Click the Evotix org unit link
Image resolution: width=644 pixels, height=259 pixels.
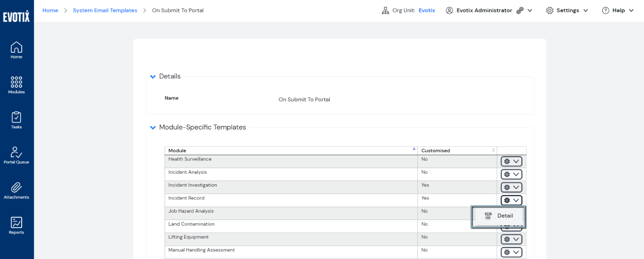pyautogui.click(x=427, y=10)
